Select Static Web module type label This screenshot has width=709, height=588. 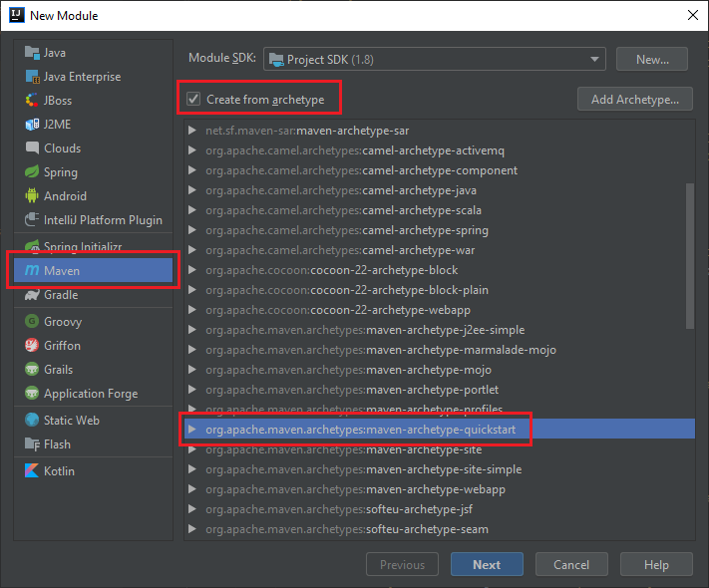(x=72, y=421)
